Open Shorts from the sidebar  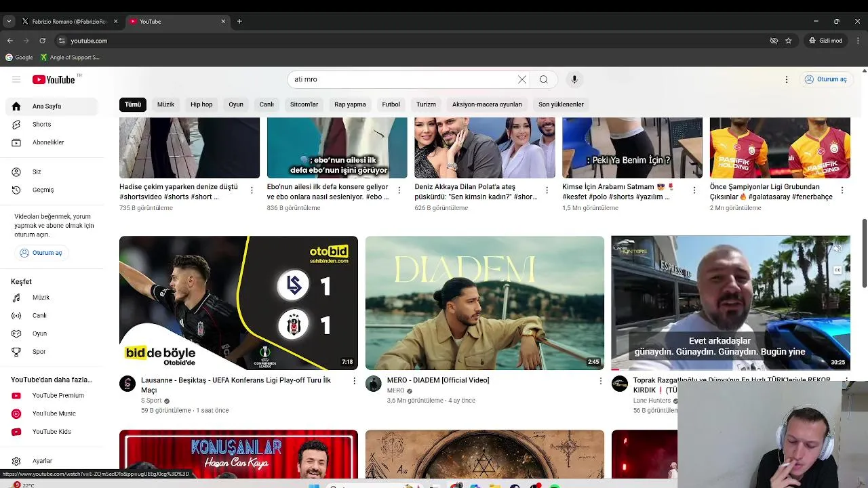53,124
